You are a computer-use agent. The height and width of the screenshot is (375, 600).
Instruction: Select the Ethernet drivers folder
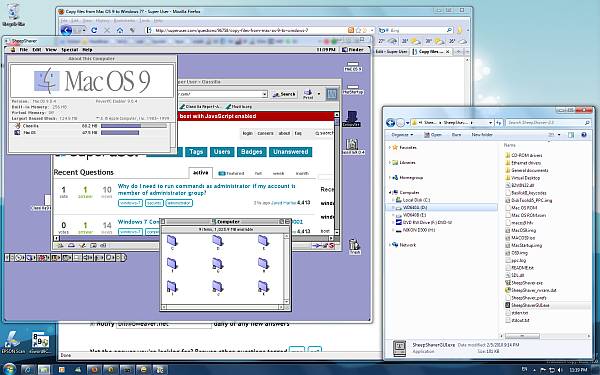(x=523, y=163)
